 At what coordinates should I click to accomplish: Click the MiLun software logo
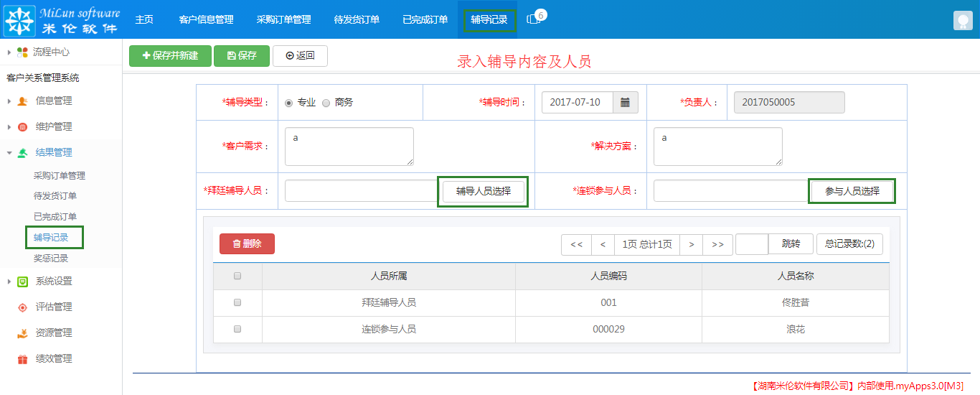[61, 19]
